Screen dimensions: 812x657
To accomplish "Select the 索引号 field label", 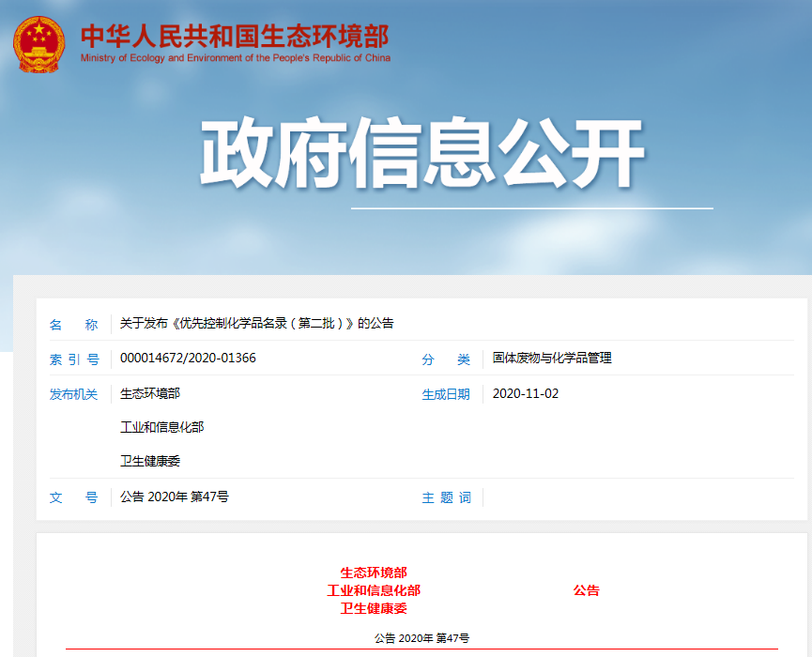I will tap(73, 359).
